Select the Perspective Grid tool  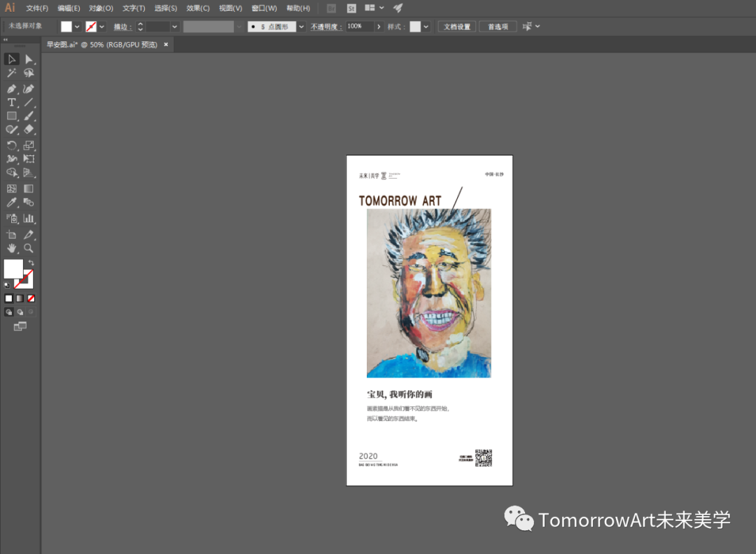point(29,172)
